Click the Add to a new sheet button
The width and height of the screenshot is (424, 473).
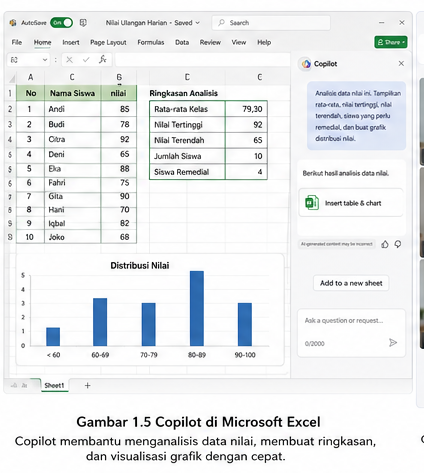351,283
